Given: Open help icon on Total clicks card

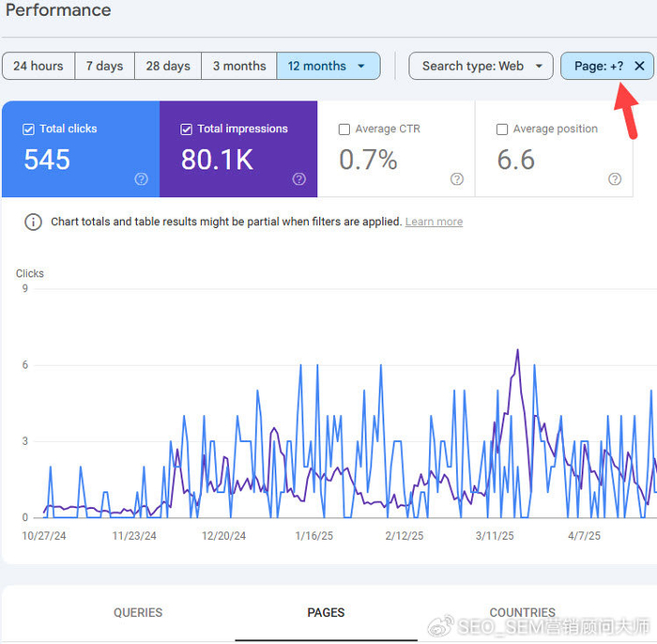Looking at the screenshot, I should (x=141, y=179).
